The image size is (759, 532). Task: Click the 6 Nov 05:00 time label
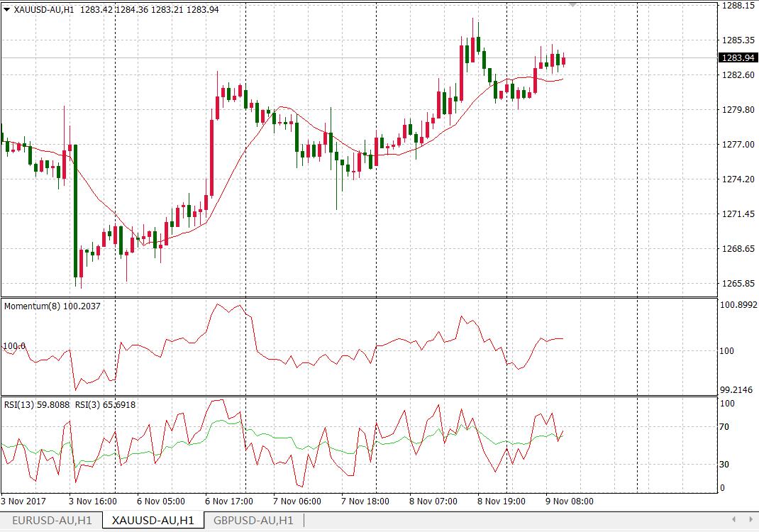coord(161,501)
